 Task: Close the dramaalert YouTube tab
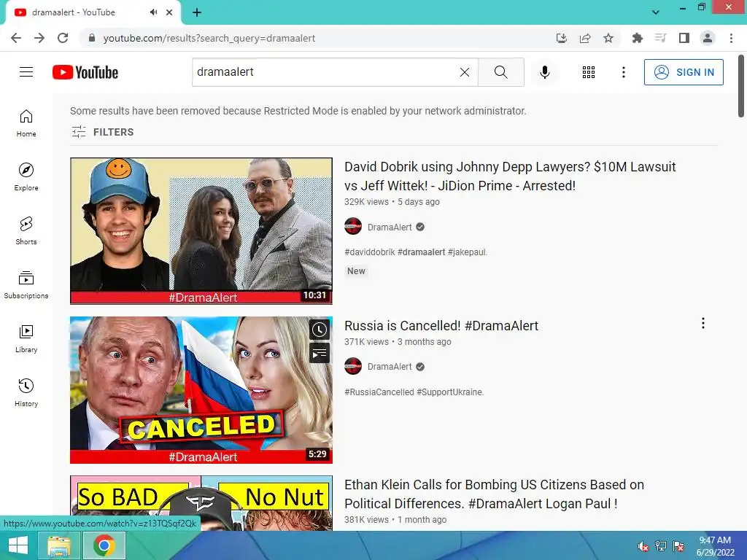pyautogui.click(x=169, y=12)
